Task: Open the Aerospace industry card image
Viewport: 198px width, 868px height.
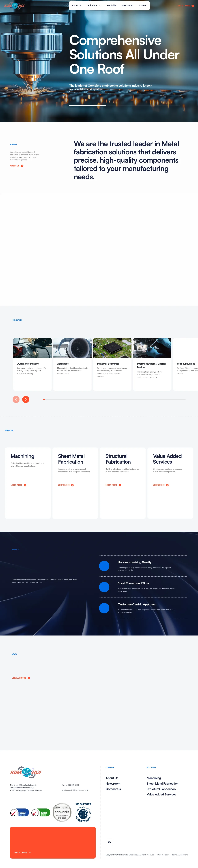Action: (x=72, y=348)
